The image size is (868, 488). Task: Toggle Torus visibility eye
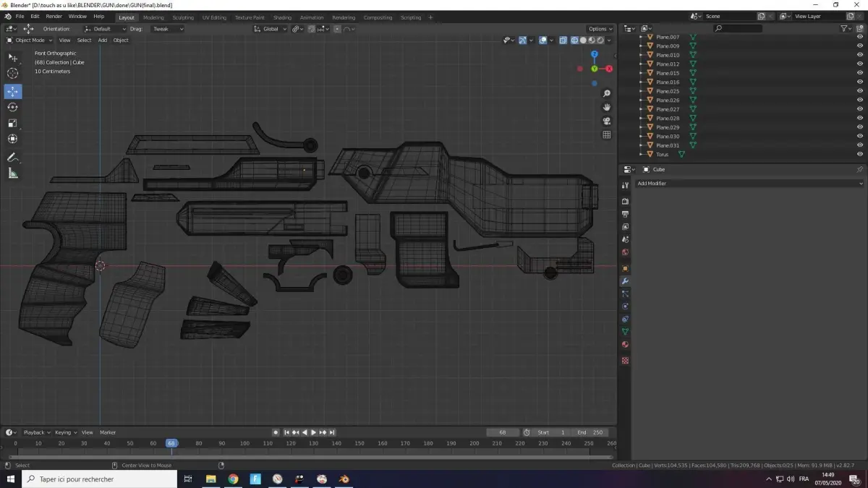[860, 154]
